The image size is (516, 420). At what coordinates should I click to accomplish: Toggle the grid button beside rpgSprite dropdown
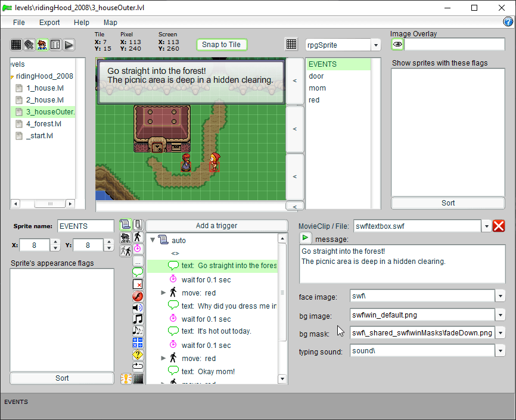coord(291,45)
